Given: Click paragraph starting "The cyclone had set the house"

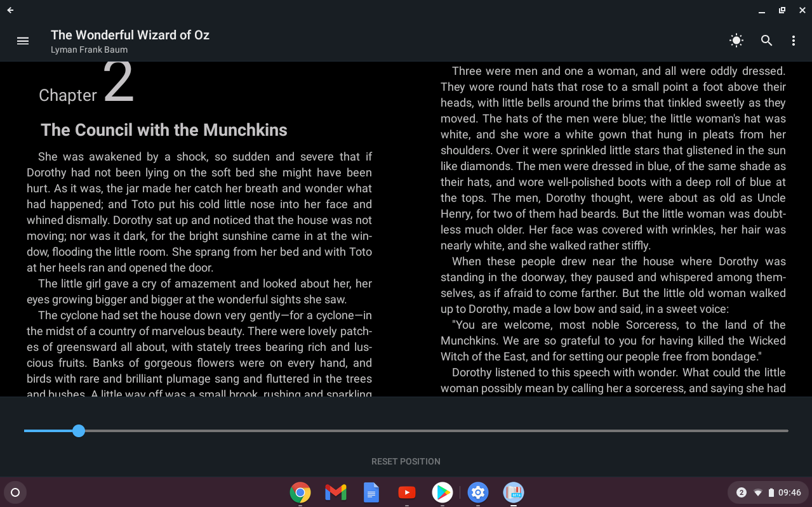Looking at the screenshot, I should 199,352.
